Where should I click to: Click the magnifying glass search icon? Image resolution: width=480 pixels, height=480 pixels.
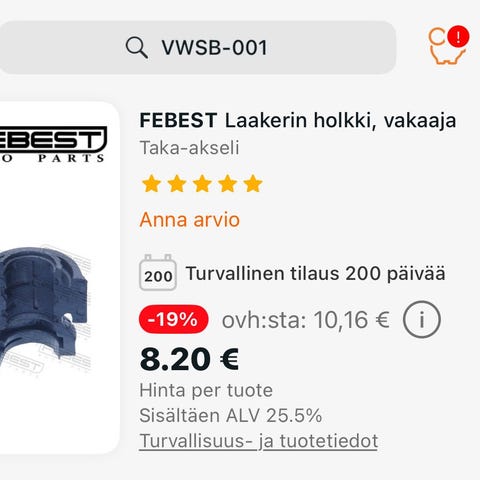pyautogui.click(x=137, y=48)
